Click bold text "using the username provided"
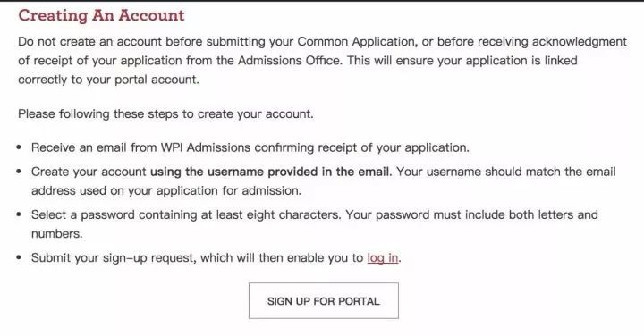The width and height of the screenshot is (644, 336). click(234, 172)
